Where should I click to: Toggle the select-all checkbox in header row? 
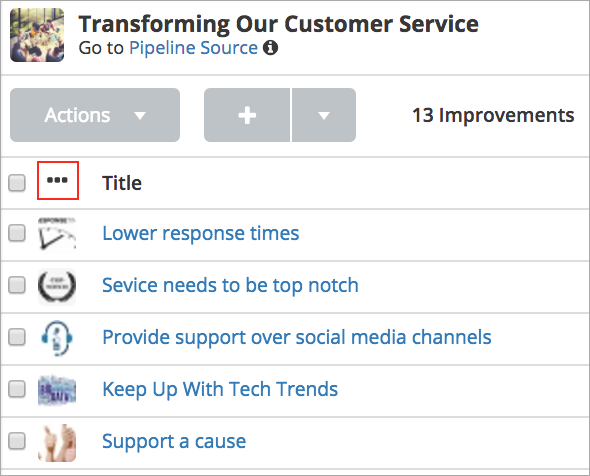pyautogui.click(x=17, y=183)
